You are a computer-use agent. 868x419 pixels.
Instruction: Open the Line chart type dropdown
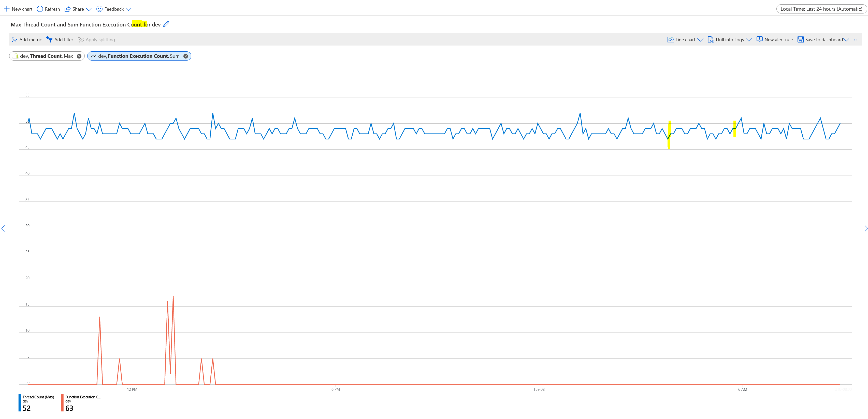pyautogui.click(x=684, y=39)
